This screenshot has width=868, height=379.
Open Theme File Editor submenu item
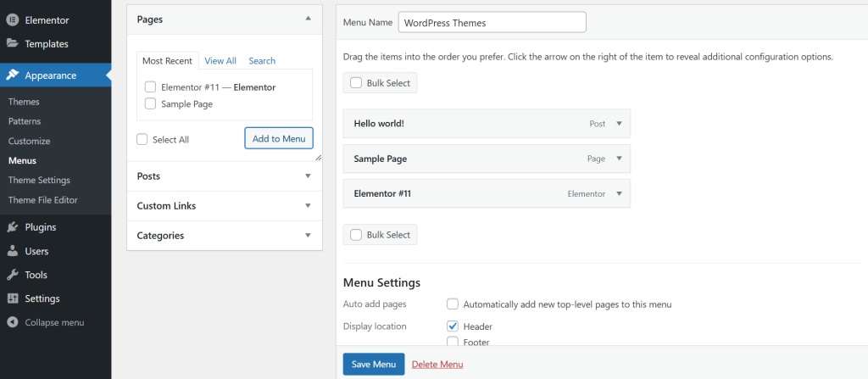[42, 200]
